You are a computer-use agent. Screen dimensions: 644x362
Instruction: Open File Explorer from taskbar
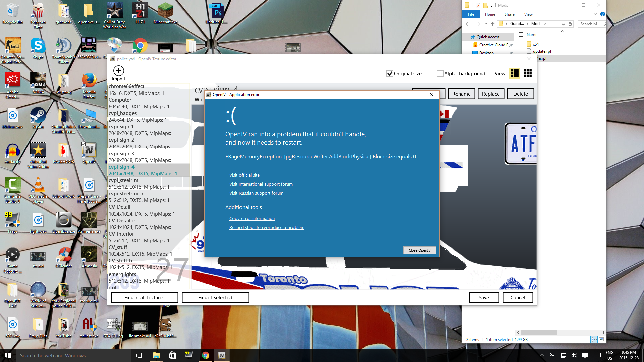[x=156, y=355]
